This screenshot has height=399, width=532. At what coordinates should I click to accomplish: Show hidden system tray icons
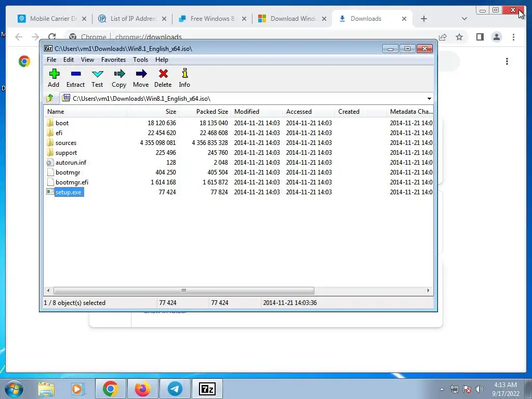pos(442,389)
